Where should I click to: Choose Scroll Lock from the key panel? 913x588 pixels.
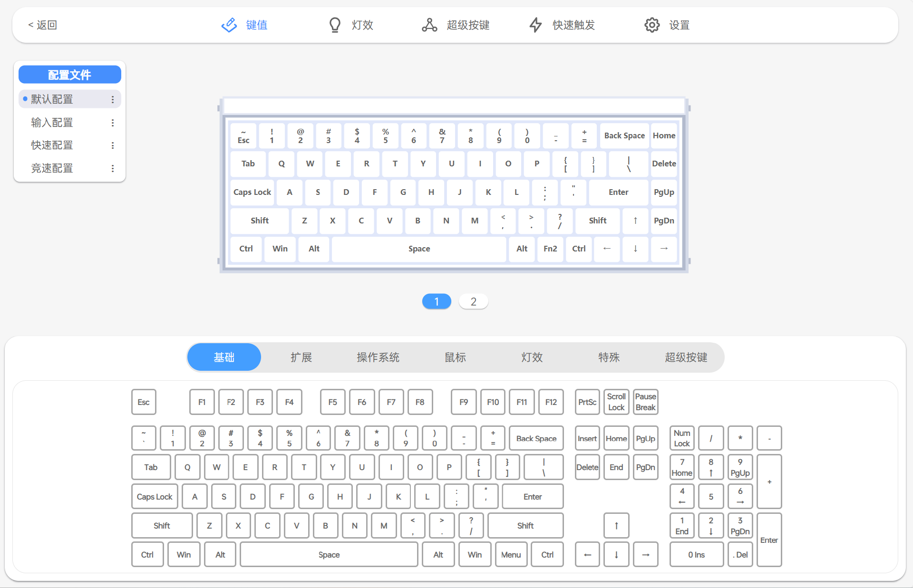point(616,402)
